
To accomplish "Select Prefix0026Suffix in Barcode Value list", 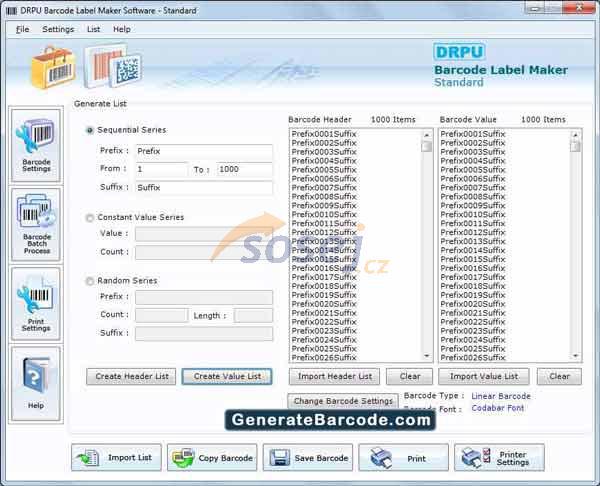I will point(473,358).
